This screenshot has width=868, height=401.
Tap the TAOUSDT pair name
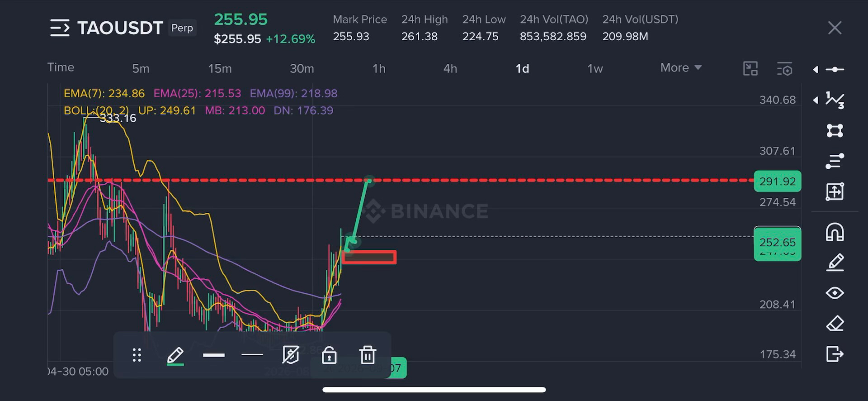[120, 28]
